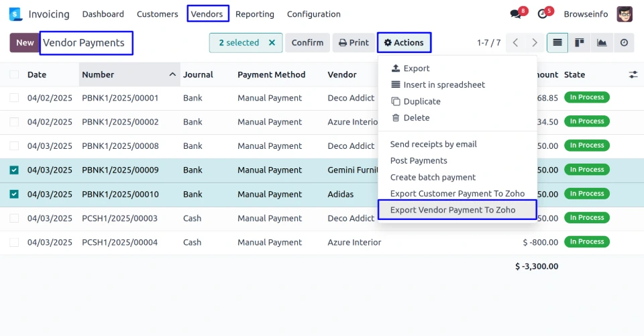Switch to list view

[x=557, y=43]
